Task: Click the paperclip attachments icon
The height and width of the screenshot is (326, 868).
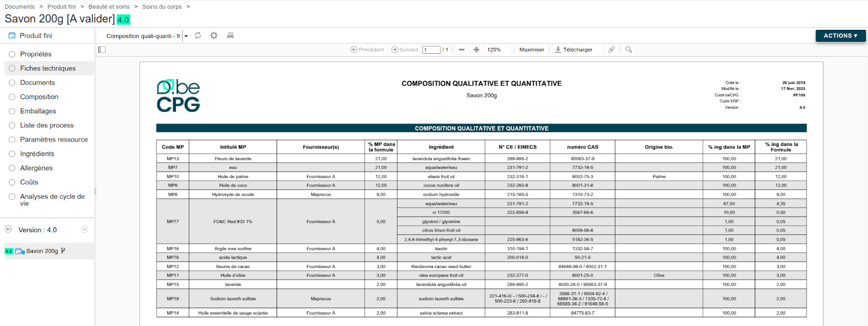Action: [x=611, y=49]
